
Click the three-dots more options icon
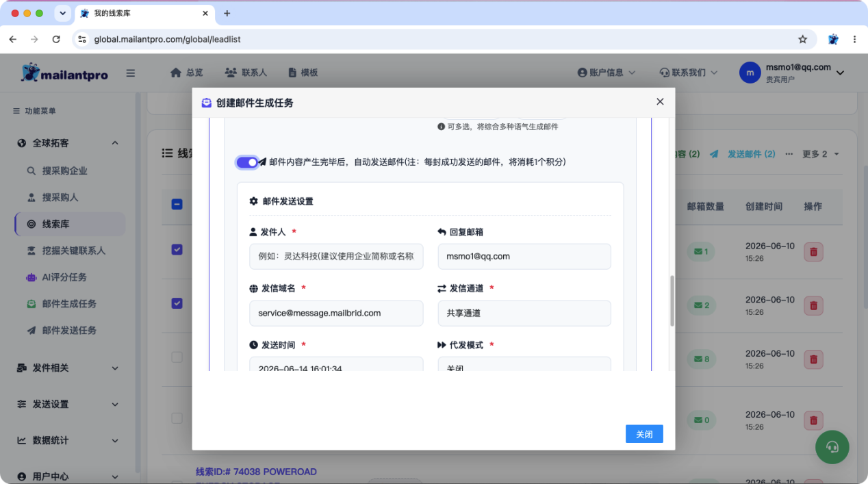coord(789,154)
